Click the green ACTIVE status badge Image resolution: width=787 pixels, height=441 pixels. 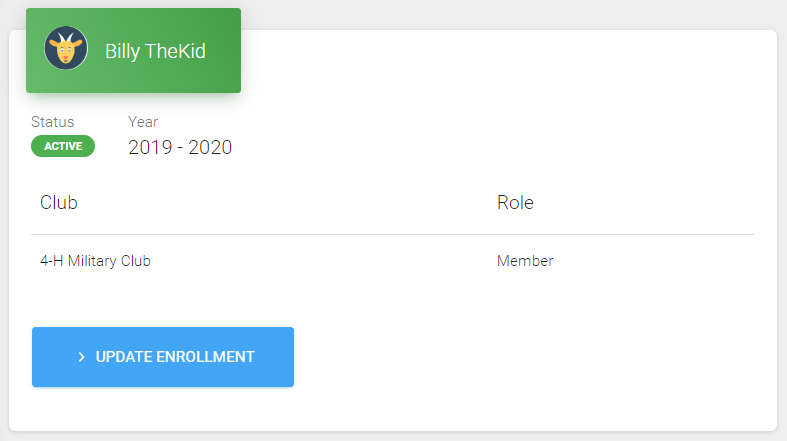63,146
